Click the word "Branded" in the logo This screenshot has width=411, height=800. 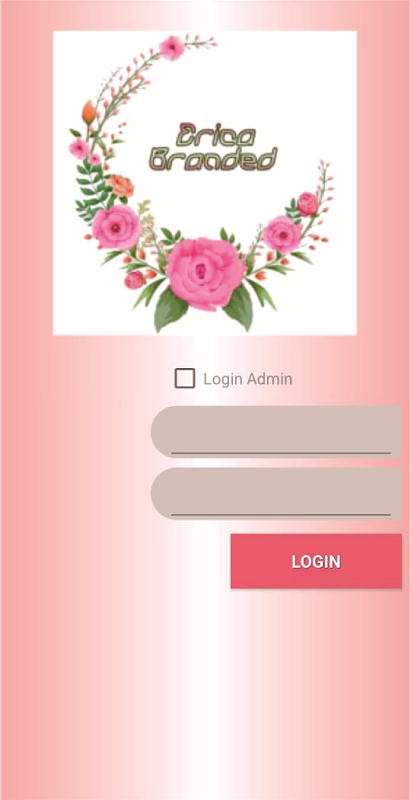[214, 159]
